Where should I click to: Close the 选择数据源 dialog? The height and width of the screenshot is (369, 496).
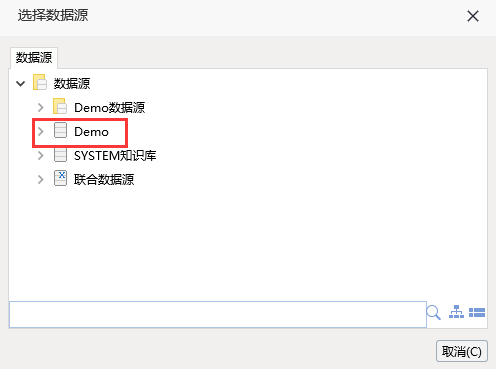point(473,16)
